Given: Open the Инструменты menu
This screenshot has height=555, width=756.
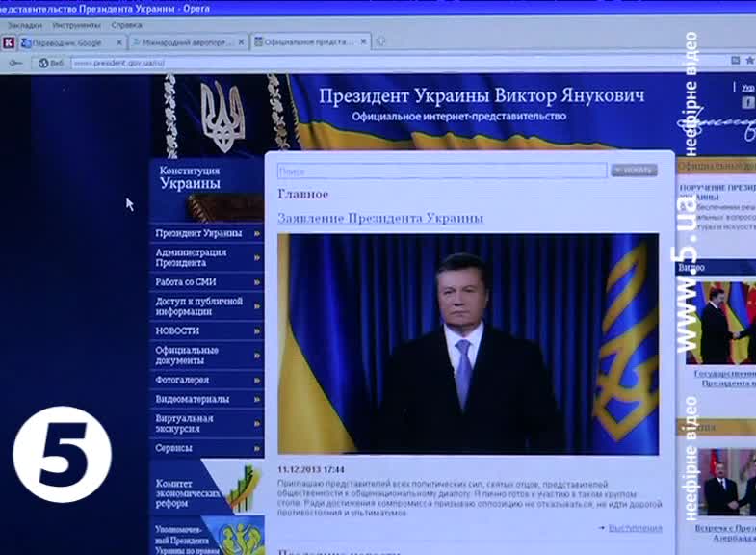Looking at the screenshot, I should coord(74,25).
